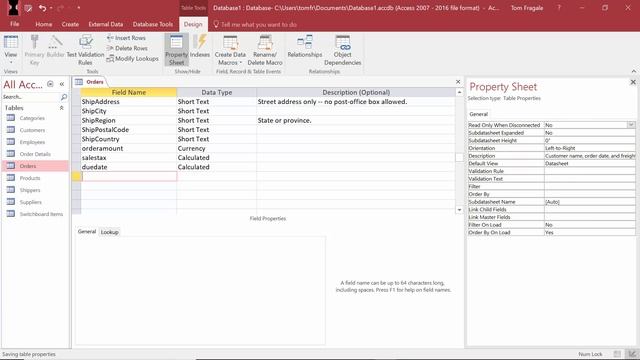This screenshot has width=640, height=360.
Task: Select Modify Lookups command
Action: point(132,59)
